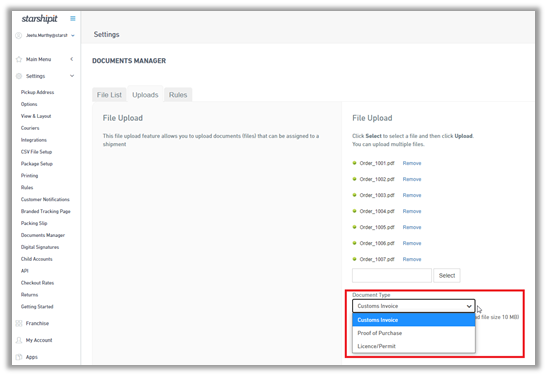Open Options in sidebar
Screen dimensions: 547x376
click(x=29, y=104)
